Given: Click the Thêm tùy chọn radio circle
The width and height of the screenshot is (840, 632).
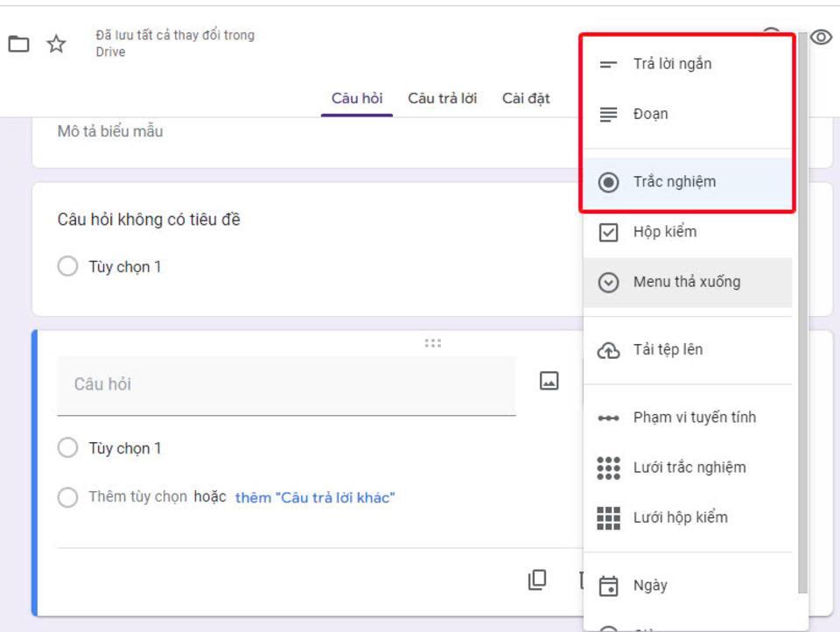Looking at the screenshot, I should coord(67,497).
